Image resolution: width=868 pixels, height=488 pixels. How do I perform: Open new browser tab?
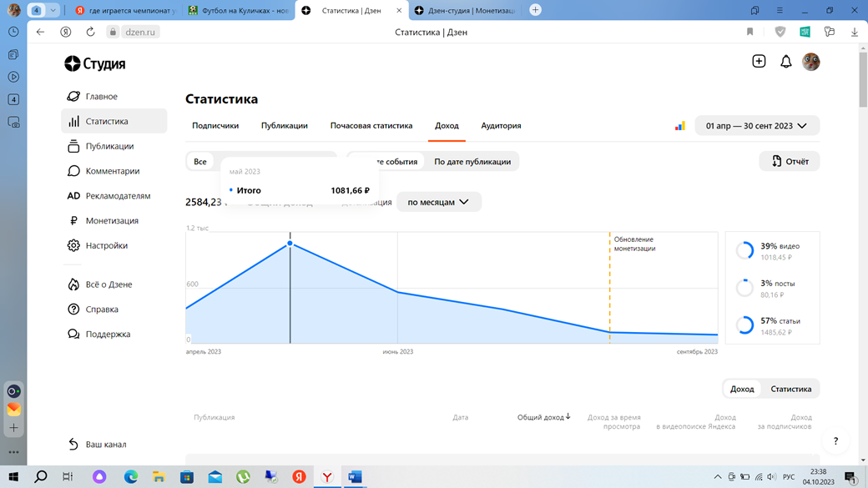535,10
